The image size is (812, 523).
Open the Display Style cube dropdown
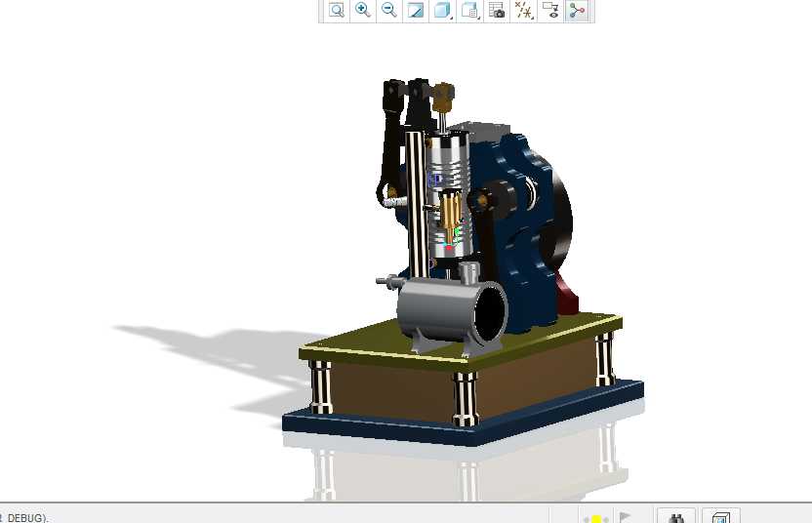tap(443, 10)
